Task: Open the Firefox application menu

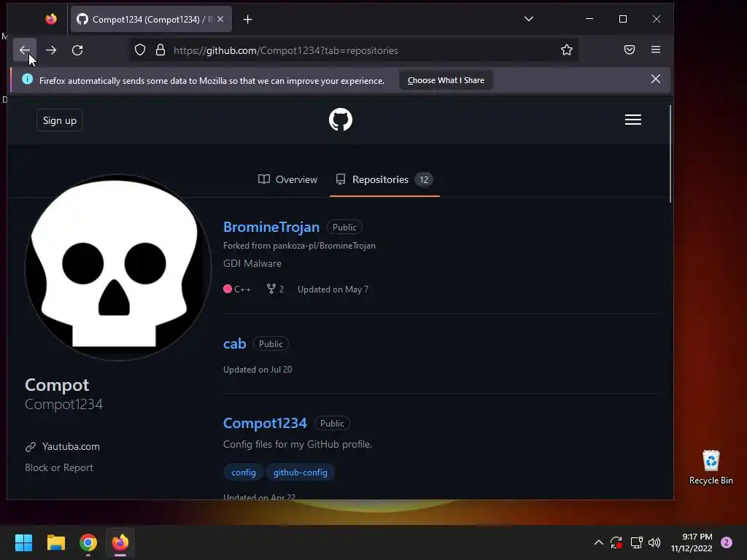Action: [x=656, y=50]
